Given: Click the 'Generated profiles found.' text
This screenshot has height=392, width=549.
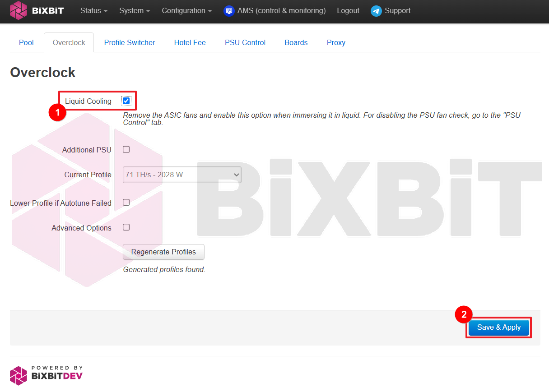Looking at the screenshot, I should (164, 270).
